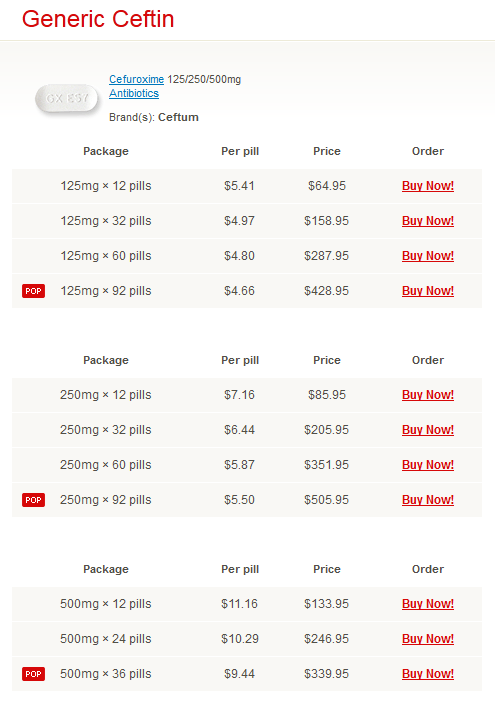Image resolution: width=495 pixels, height=701 pixels.
Task: Order the 500mg × 24 pills package
Action: point(428,638)
